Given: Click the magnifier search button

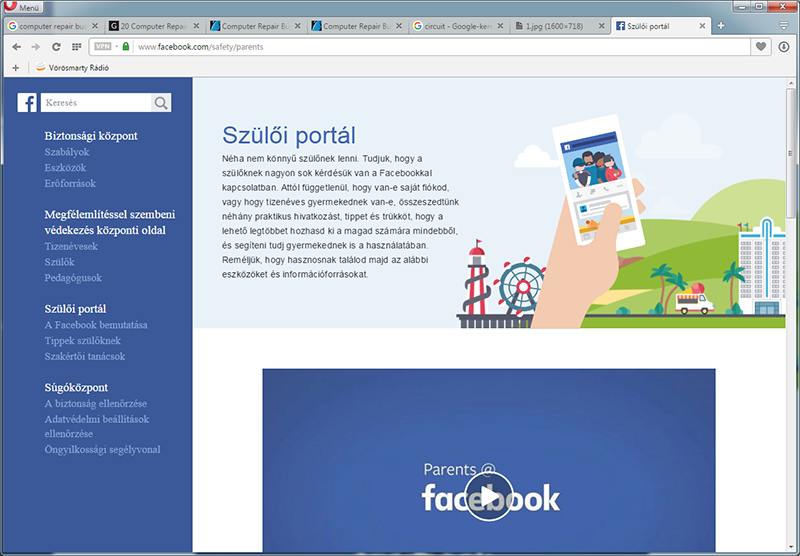Looking at the screenshot, I should 161,103.
